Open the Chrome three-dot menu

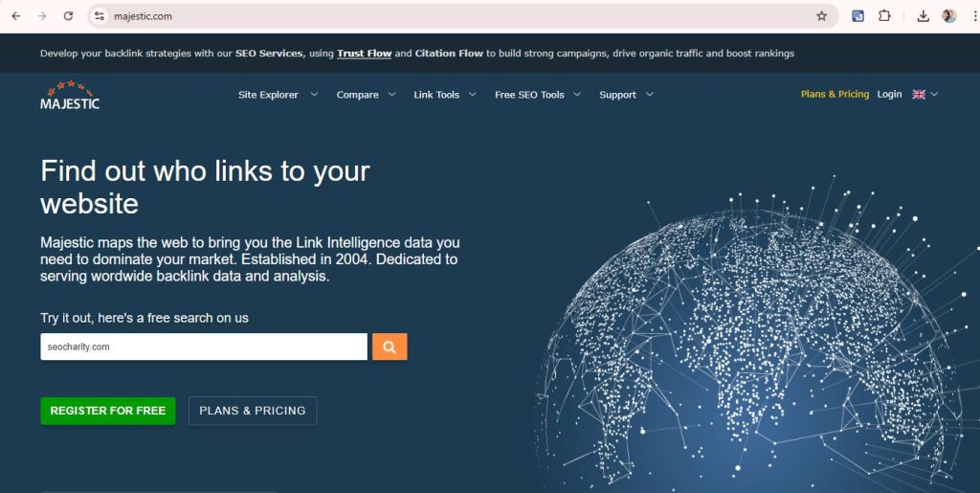973,16
